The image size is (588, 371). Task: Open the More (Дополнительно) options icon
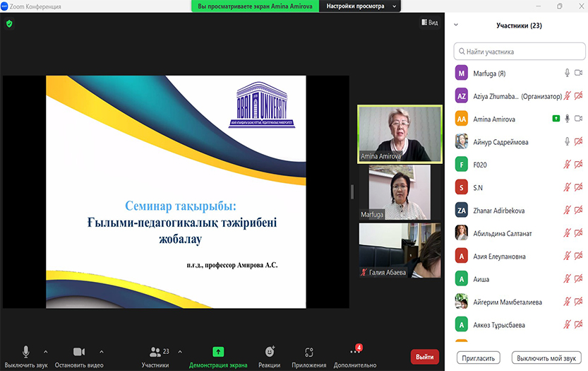[354, 352]
